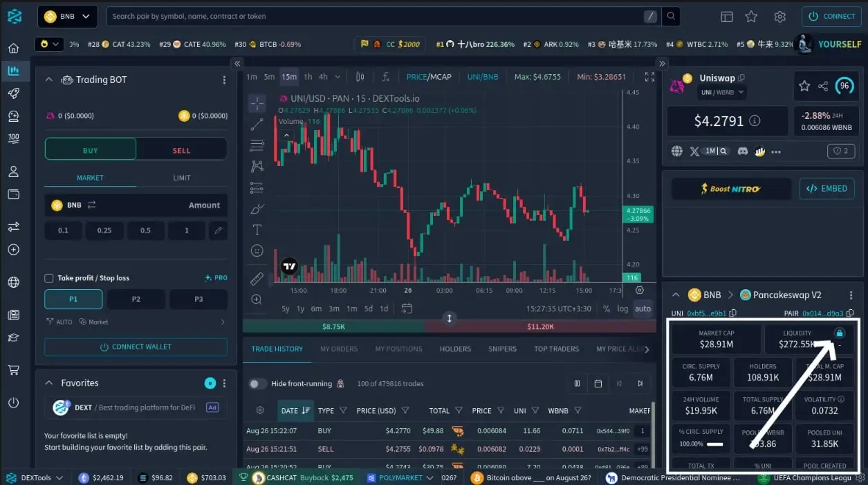
Task: Open the user account sidebar icon
Action: [x=13, y=172]
